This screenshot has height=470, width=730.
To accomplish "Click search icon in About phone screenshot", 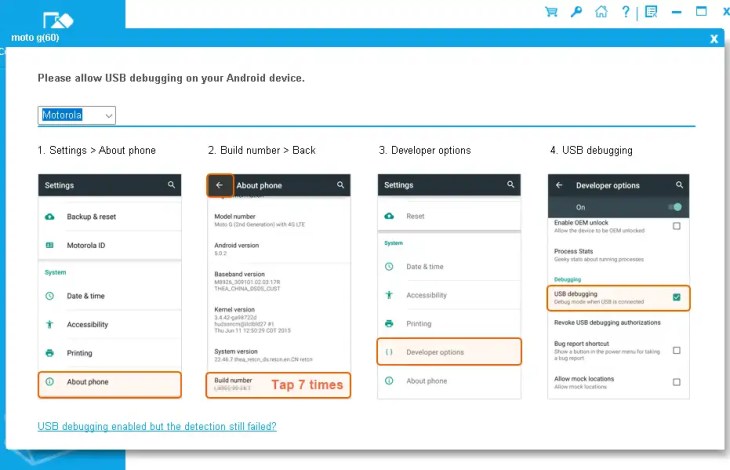I will click(340, 185).
